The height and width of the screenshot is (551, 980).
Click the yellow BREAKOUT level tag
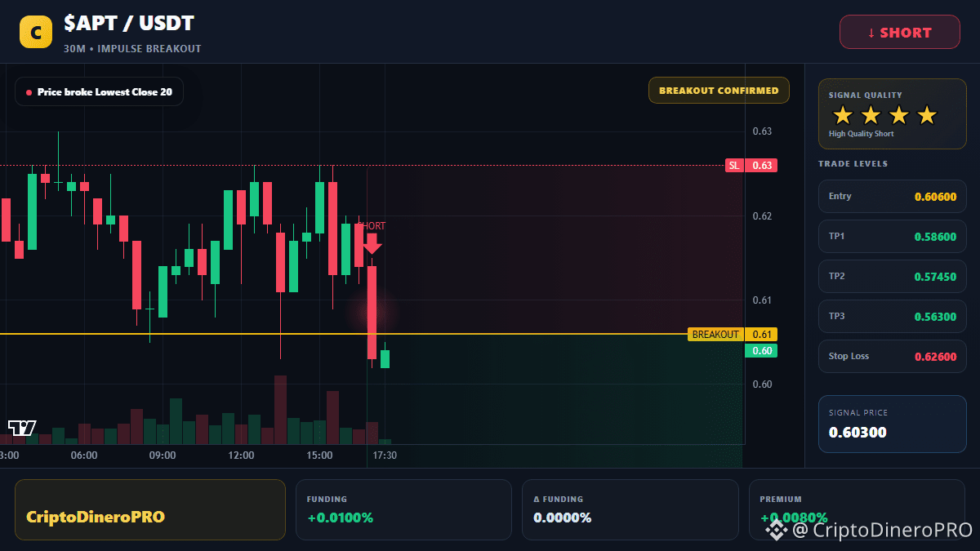tap(715, 335)
